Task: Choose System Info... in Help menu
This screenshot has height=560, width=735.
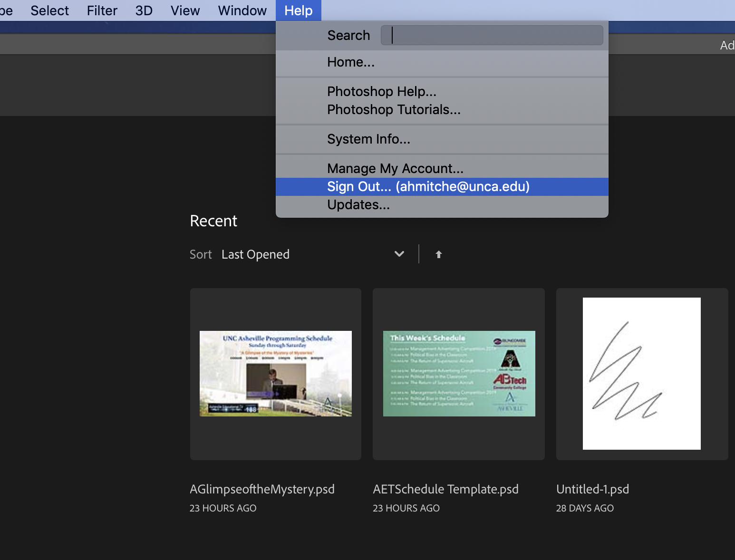Action: [x=368, y=139]
